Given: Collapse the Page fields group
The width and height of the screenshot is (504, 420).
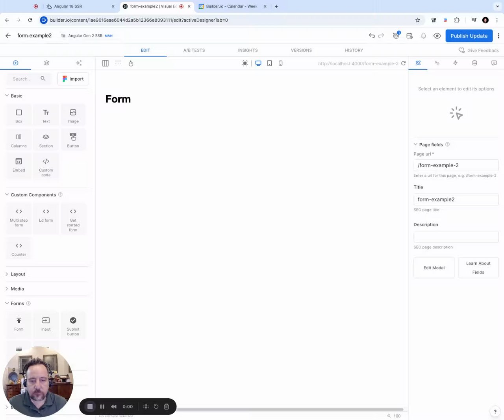Looking at the screenshot, I should coord(415,144).
